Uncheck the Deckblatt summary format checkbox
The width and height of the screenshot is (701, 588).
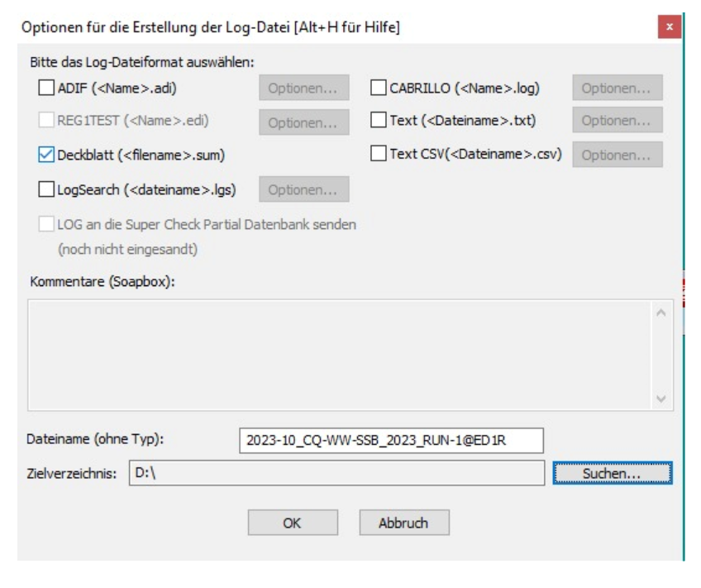(45, 154)
